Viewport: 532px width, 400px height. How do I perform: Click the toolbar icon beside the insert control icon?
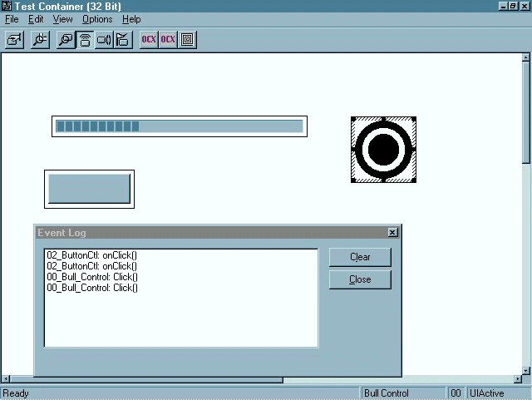[40, 39]
